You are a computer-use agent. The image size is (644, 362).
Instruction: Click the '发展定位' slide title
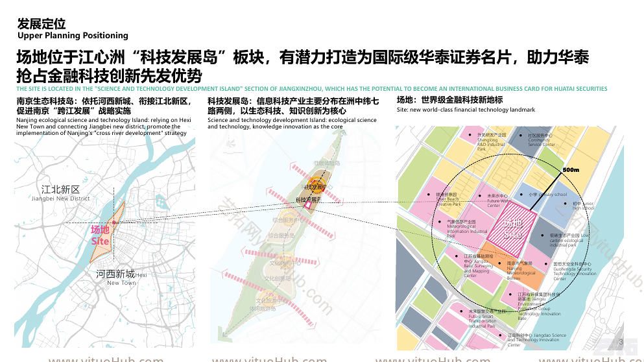[x=42, y=24]
